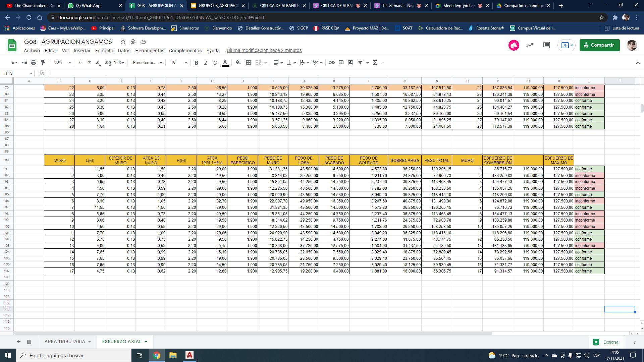The height and width of the screenshot is (362, 644).
Task: Open the borders tool
Action: (x=248, y=63)
